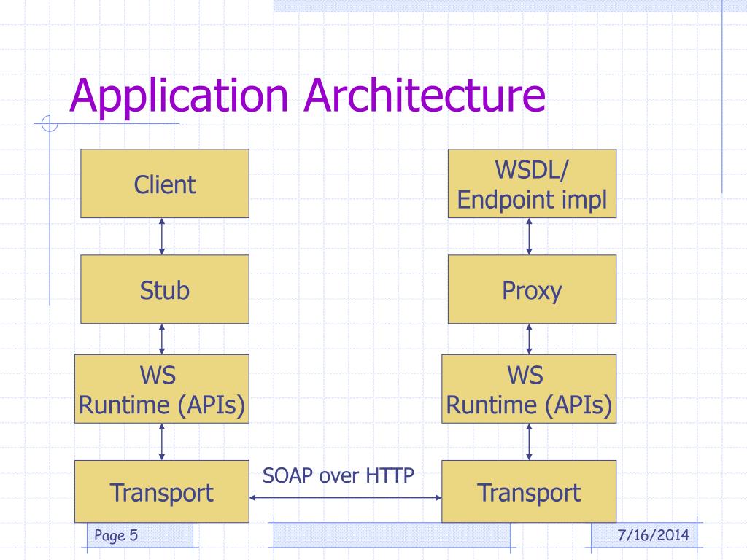
Task: Select the arrow between Stub and WS Runtime
Action: pyautogui.click(x=162, y=339)
